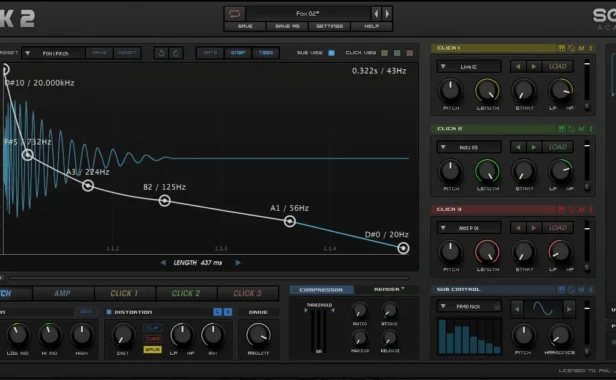Viewport: 616px width, 380px height.
Task: Enable the Distortion checkbox
Action: [x=109, y=312]
